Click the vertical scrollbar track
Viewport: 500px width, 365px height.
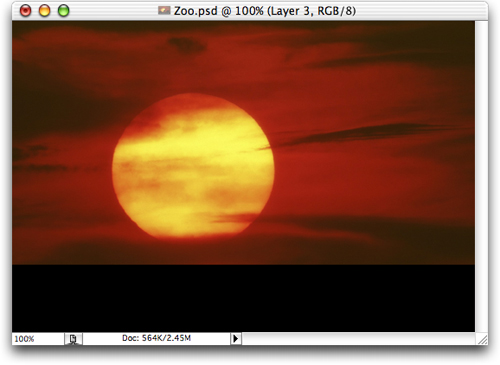click(481, 177)
